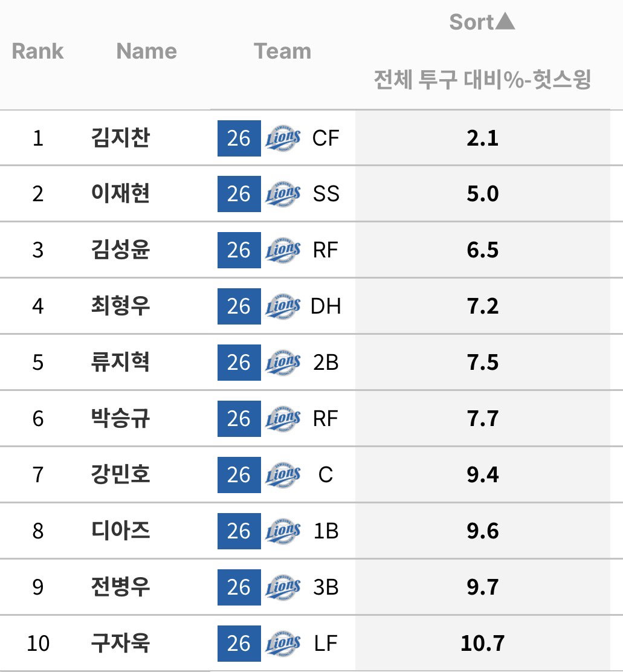Open player 박승규's name link

(x=120, y=418)
